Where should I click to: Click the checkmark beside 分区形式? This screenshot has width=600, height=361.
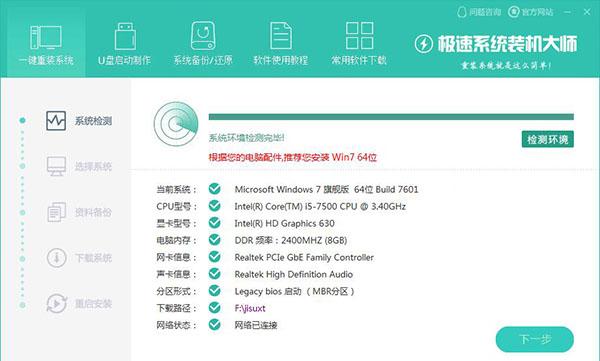coord(215,291)
